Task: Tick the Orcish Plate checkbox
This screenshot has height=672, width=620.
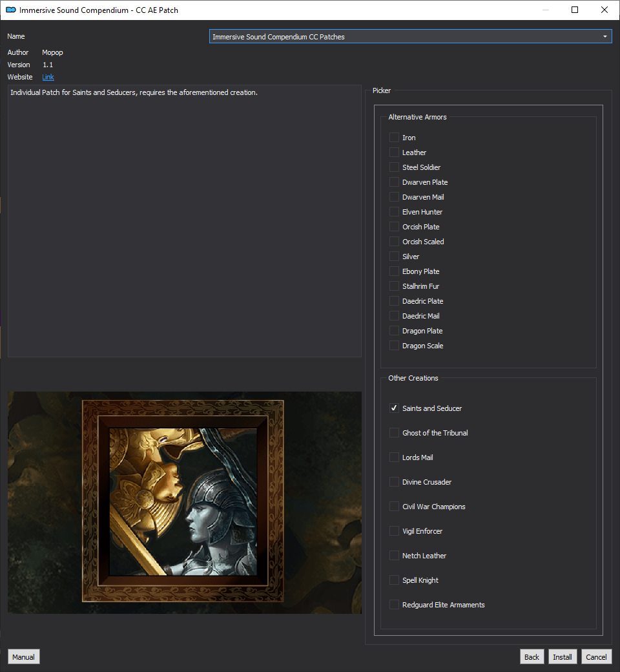Action: (x=394, y=227)
